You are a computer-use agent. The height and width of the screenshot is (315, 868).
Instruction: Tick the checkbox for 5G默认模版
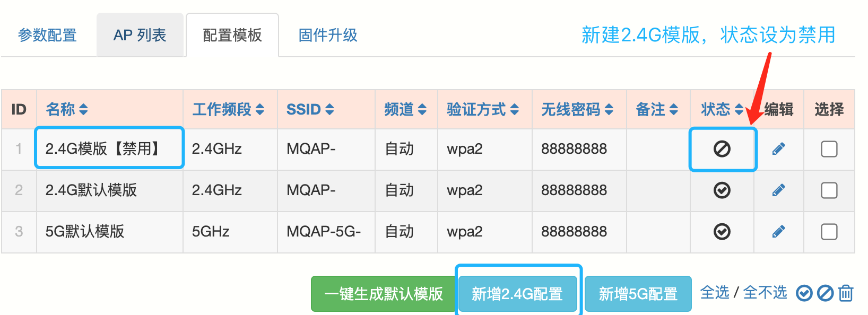tap(829, 232)
